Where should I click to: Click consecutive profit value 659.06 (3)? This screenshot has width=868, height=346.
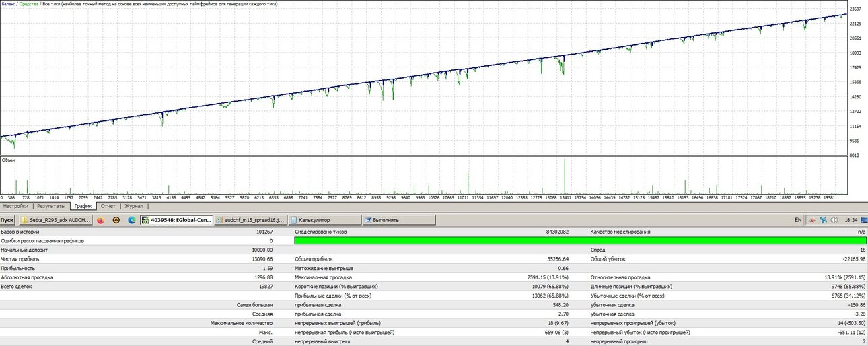(556, 332)
